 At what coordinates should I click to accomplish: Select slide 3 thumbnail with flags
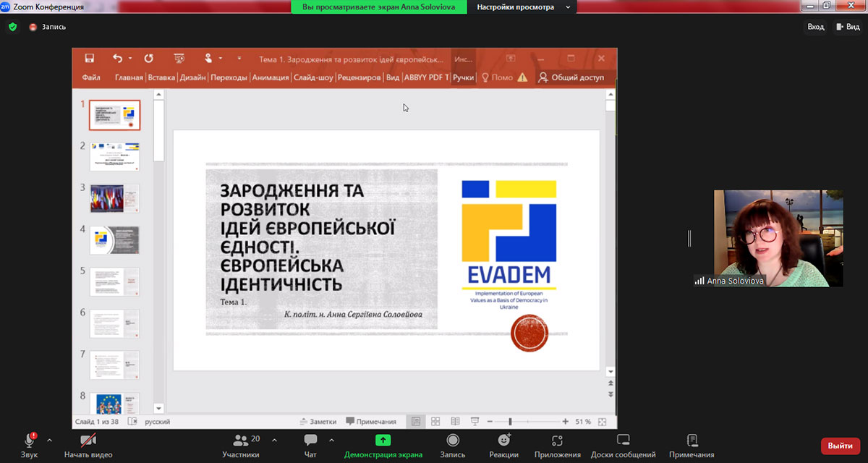pyautogui.click(x=114, y=198)
